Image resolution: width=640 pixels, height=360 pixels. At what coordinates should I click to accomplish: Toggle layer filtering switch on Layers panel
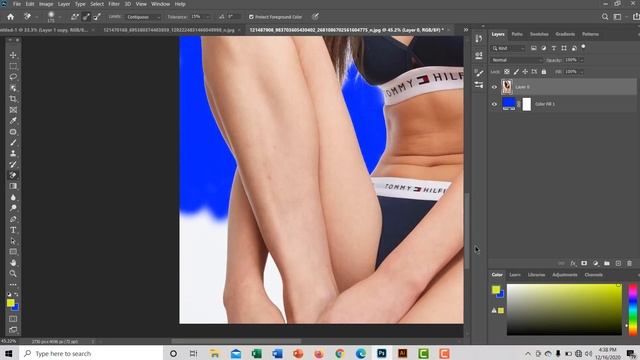coord(583,47)
